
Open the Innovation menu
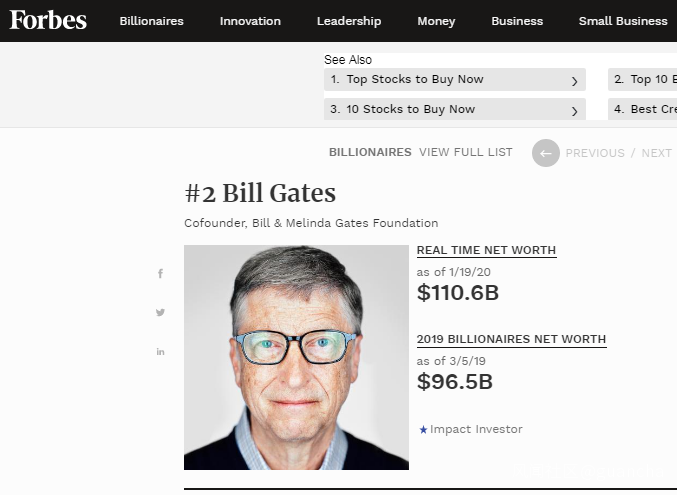click(250, 21)
